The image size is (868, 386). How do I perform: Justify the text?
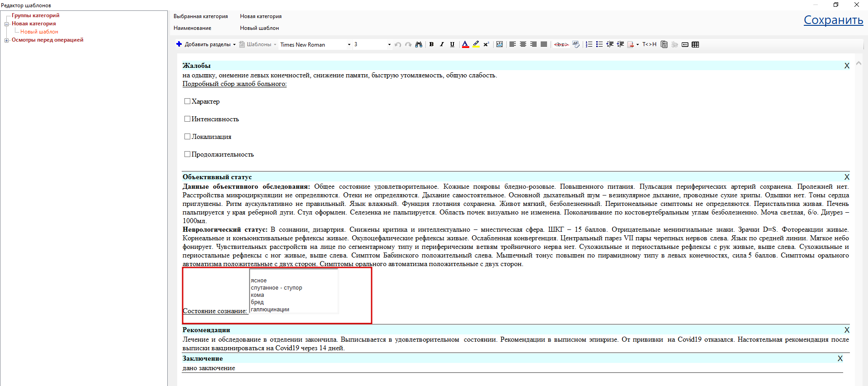544,44
